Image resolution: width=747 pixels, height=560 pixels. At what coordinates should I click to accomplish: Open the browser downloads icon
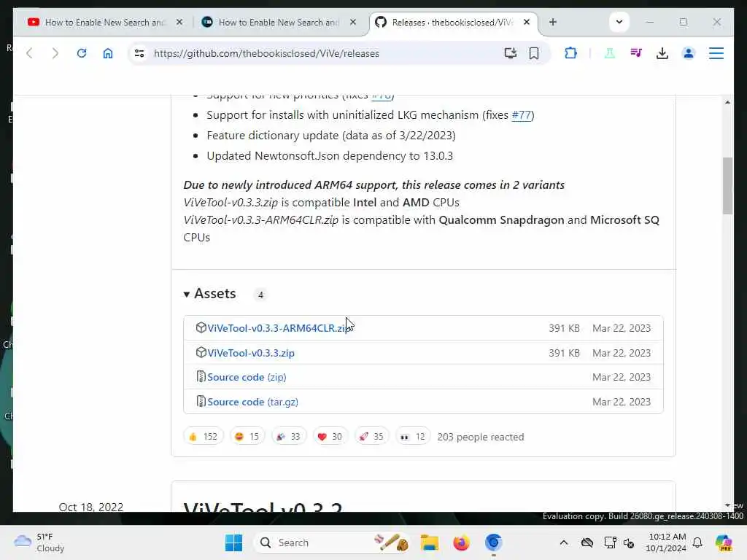(662, 53)
